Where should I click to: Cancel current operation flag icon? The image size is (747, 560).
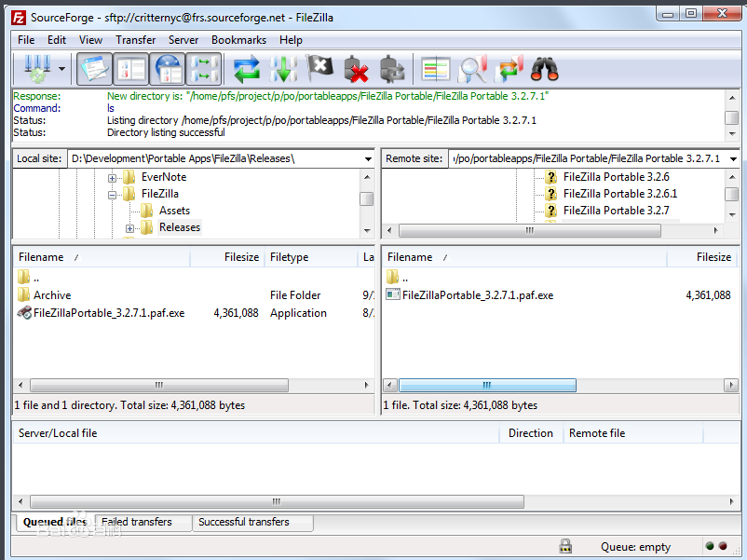click(319, 69)
